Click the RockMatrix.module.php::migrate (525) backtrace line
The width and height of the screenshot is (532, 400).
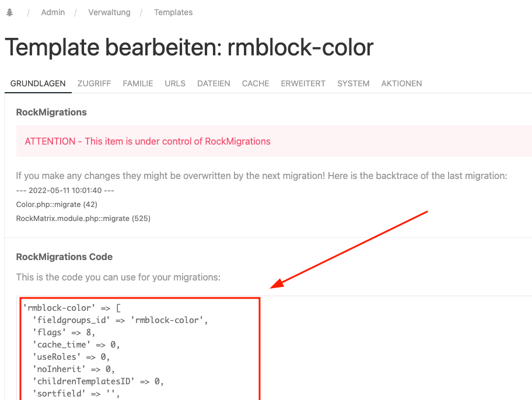tap(83, 219)
